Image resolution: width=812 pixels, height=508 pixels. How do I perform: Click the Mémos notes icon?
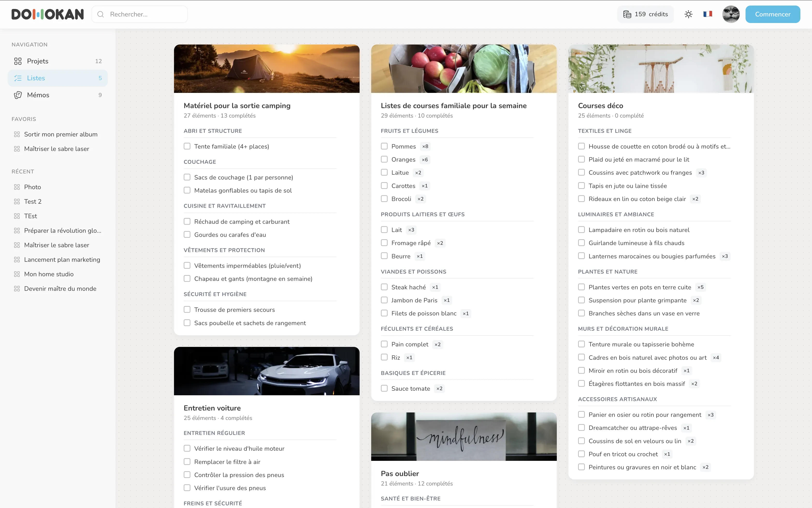(x=18, y=95)
